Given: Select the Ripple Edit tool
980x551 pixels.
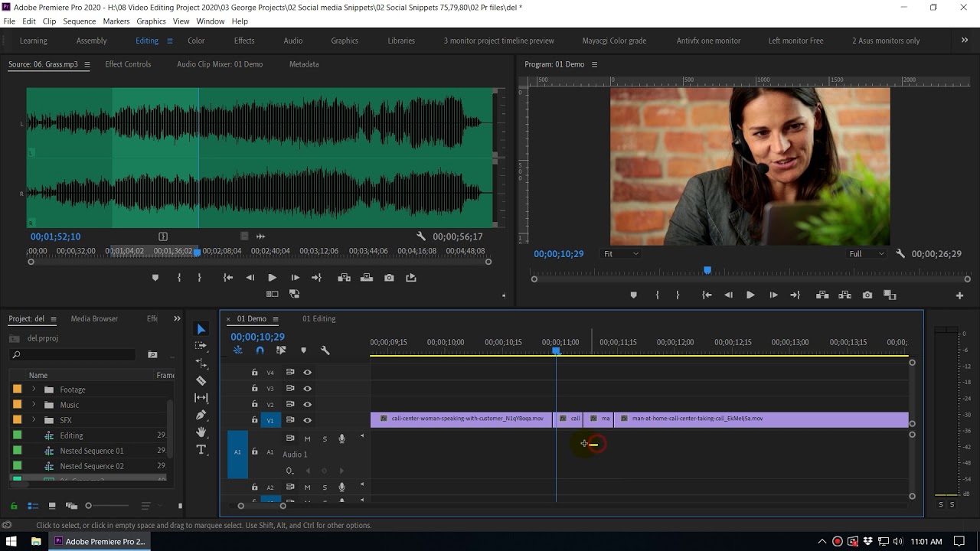Looking at the screenshot, I should (201, 364).
